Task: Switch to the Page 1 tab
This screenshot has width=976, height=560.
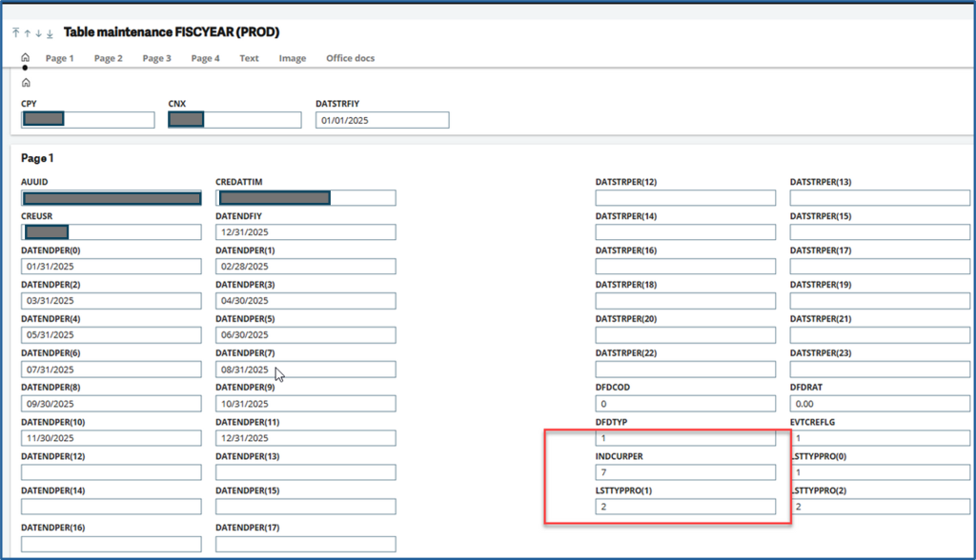Action: click(59, 59)
